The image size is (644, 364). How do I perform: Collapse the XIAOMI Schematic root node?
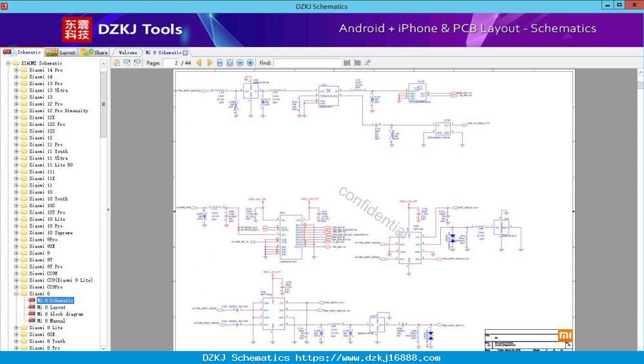(8, 63)
